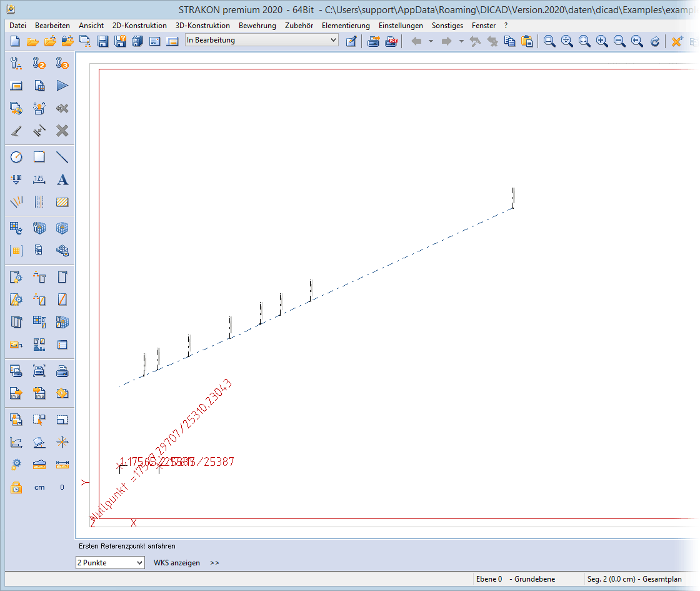The image size is (700, 591).
Task: Click the orange DWG export arrow icon
Action: coord(16,393)
